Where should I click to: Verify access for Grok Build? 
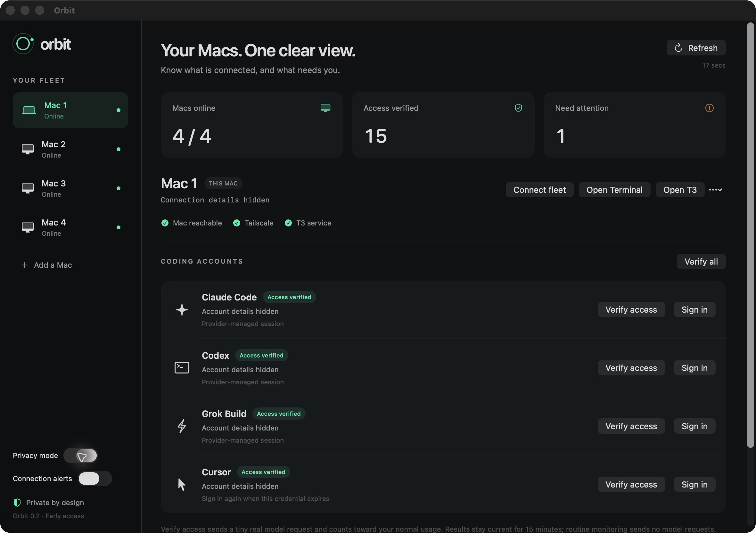click(x=631, y=426)
